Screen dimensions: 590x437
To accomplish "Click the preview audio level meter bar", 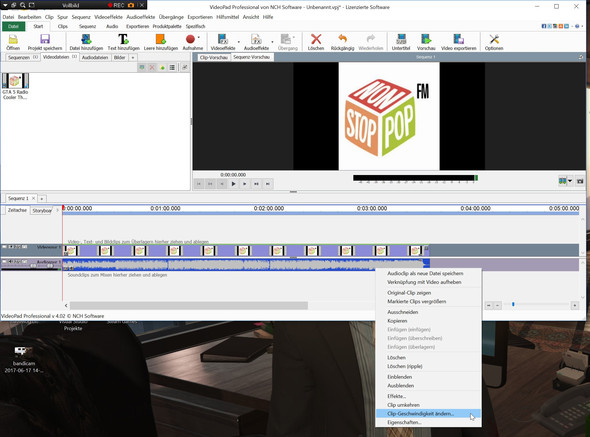I will [415, 178].
